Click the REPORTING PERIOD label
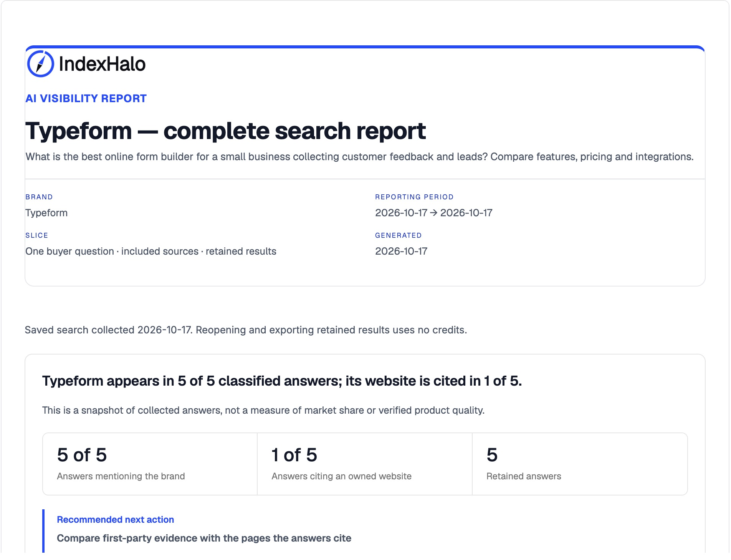The width and height of the screenshot is (731, 560). 414,197
